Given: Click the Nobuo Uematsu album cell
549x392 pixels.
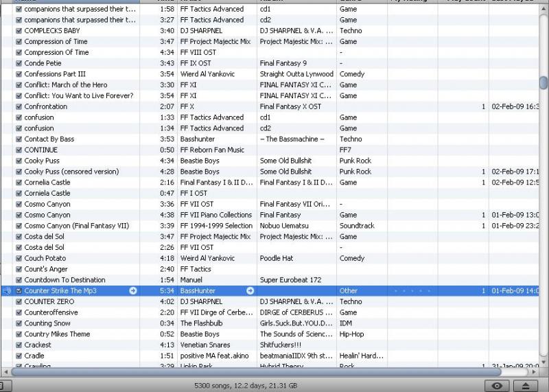Looking at the screenshot, I should tap(284, 226).
